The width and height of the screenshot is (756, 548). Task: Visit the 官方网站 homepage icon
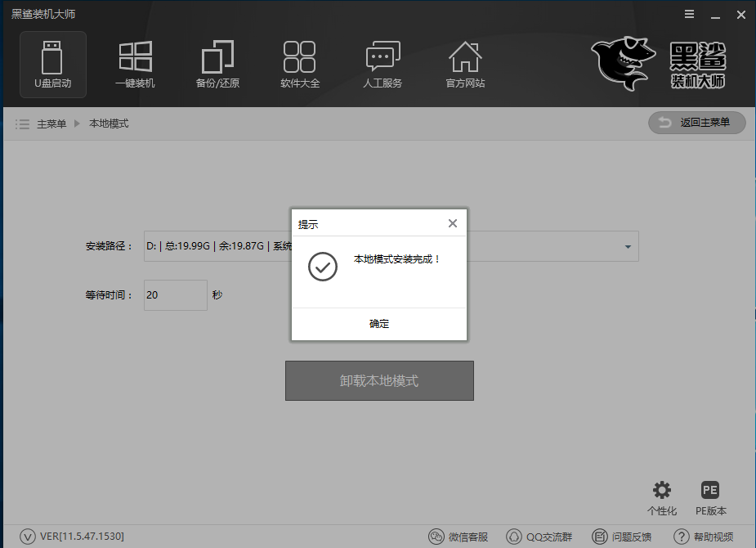[464, 64]
